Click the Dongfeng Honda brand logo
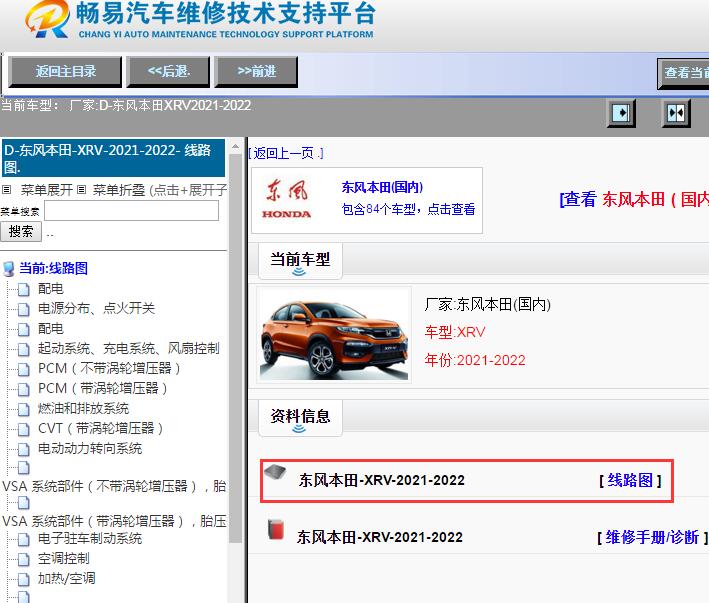The image size is (709, 603). (x=286, y=199)
